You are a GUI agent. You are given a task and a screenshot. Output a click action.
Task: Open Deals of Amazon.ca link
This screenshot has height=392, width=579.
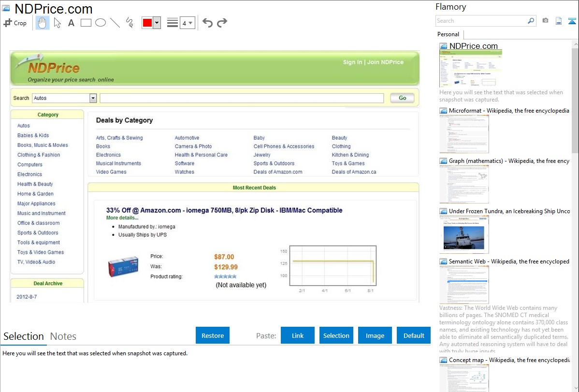354,172
